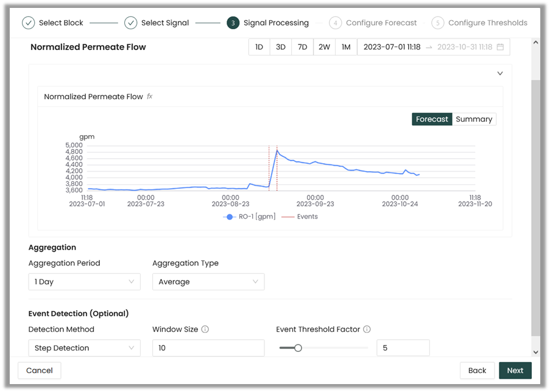
Task: Collapse the chart panel with chevron
Action: (500, 74)
